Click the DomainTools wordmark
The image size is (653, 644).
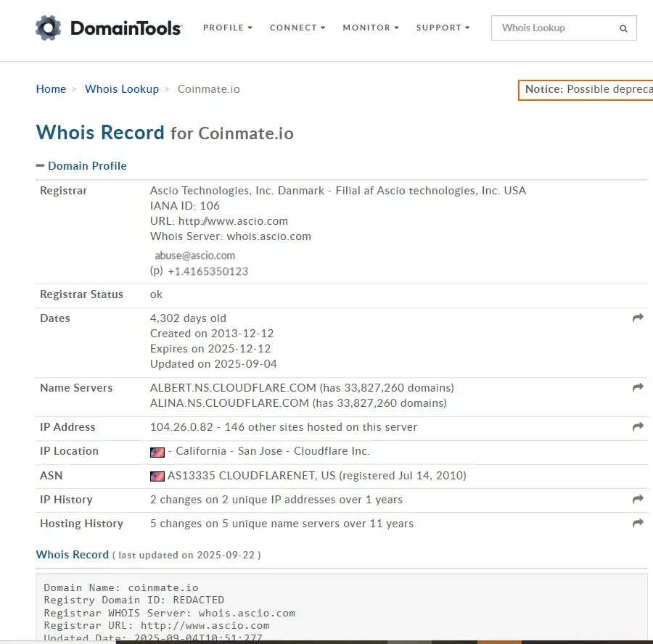[x=126, y=28]
